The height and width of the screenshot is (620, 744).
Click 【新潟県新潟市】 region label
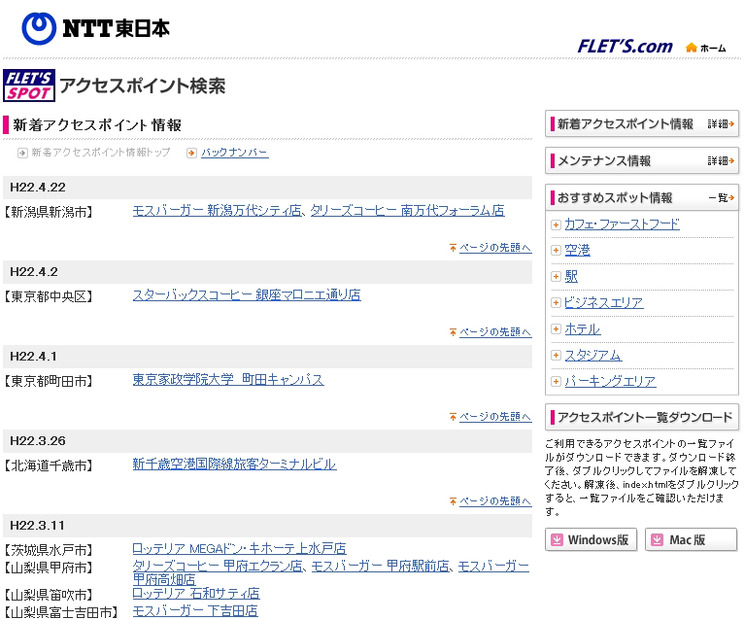[48, 212]
